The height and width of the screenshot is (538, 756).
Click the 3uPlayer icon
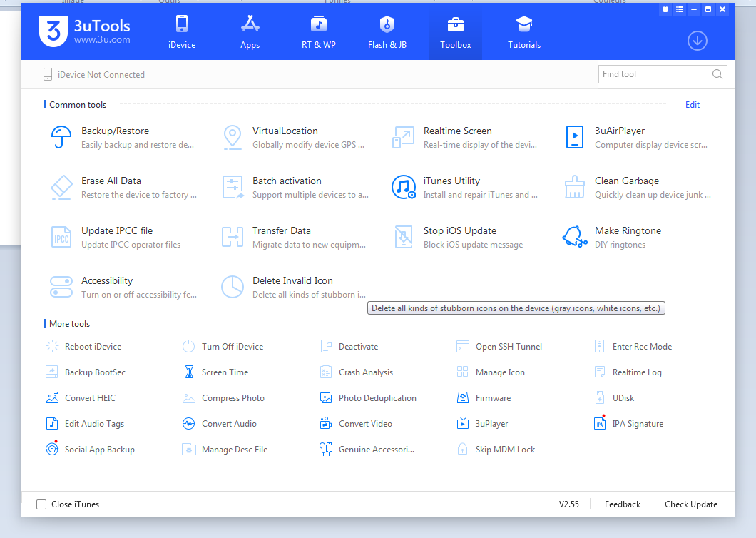coord(462,424)
